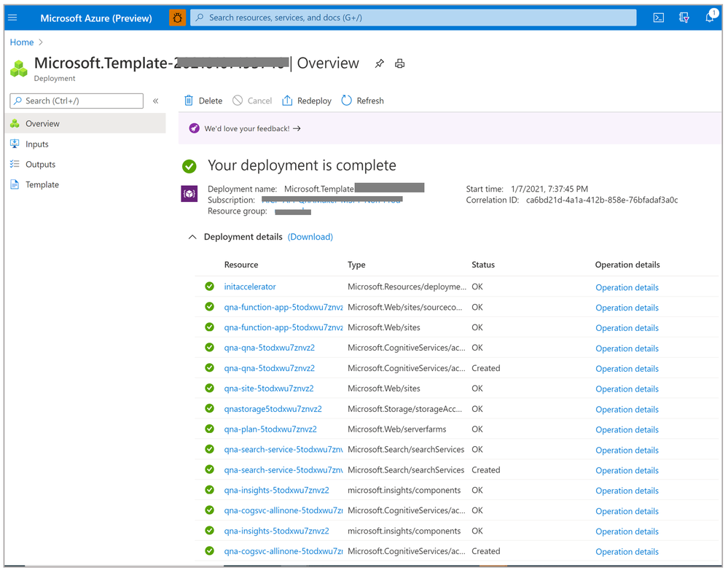Click the Status column header
This screenshot has height=573, width=728.
click(x=483, y=265)
